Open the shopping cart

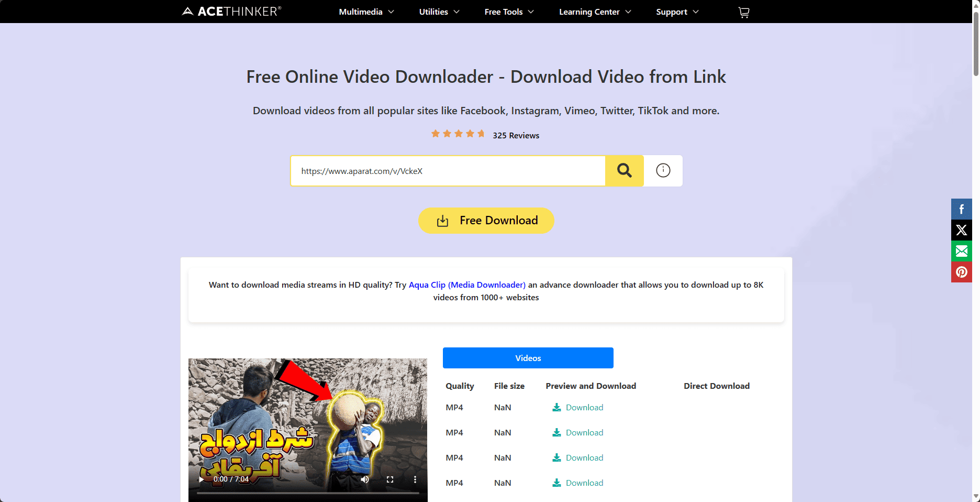coord(743,12)
